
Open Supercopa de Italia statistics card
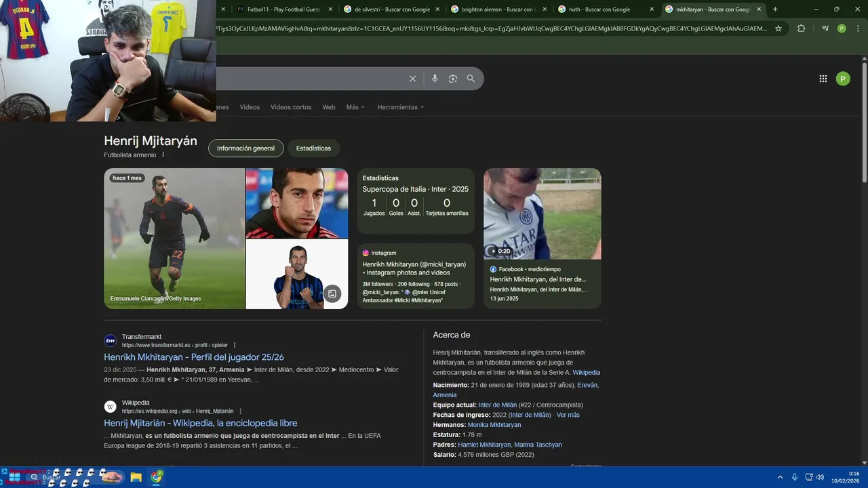[x=416, y=201]
